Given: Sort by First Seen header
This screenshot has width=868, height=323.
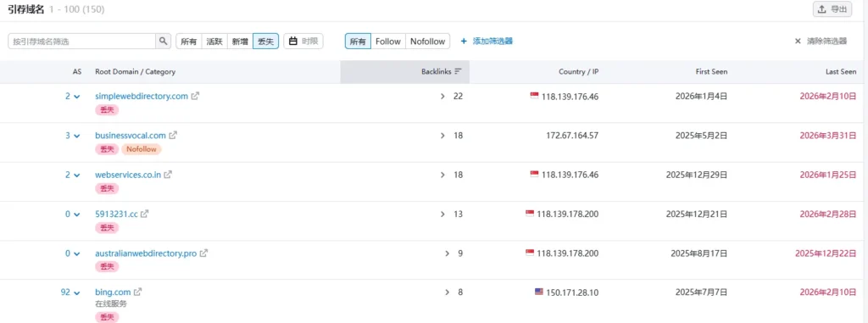Looking at the screenshot, I should click(711, 71).
